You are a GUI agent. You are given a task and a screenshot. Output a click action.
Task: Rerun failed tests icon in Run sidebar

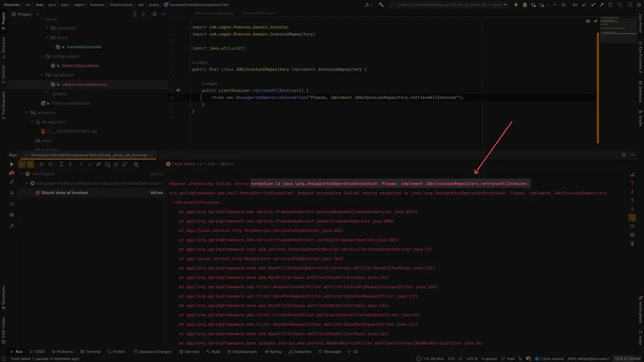[12, 173]
